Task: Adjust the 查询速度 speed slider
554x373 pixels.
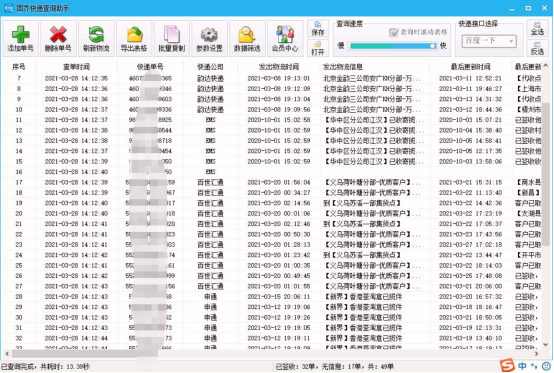Action: tap(392, 46)
